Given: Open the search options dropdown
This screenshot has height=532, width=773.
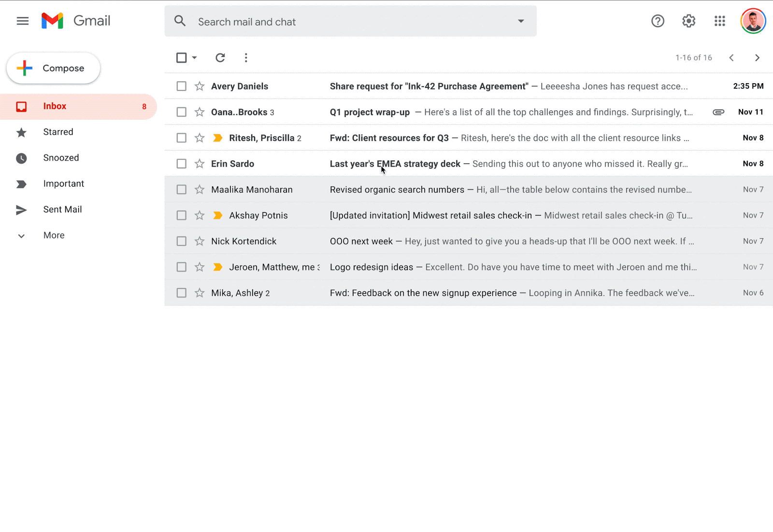Looking at the screenshot, I should coord(521,21).
